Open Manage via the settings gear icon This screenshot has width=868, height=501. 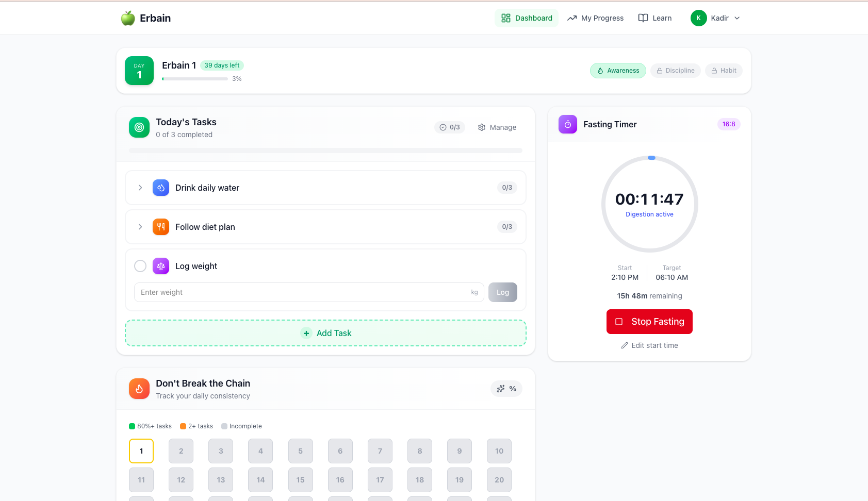481,127
